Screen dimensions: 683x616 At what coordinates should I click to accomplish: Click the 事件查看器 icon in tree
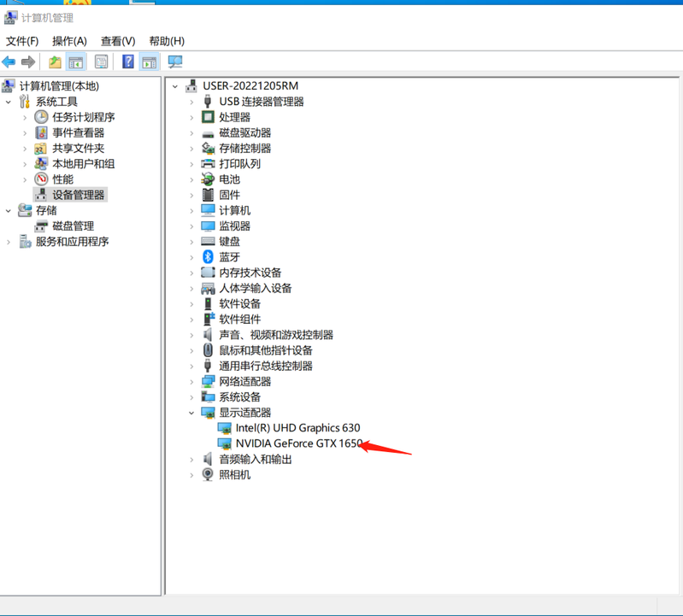41,133
